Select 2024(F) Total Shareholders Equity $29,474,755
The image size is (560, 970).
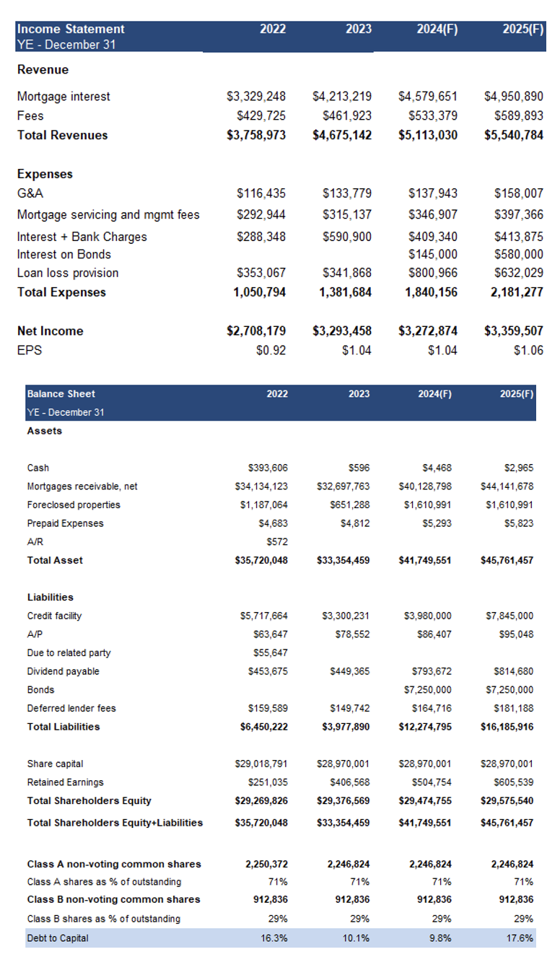click(425, 801)
